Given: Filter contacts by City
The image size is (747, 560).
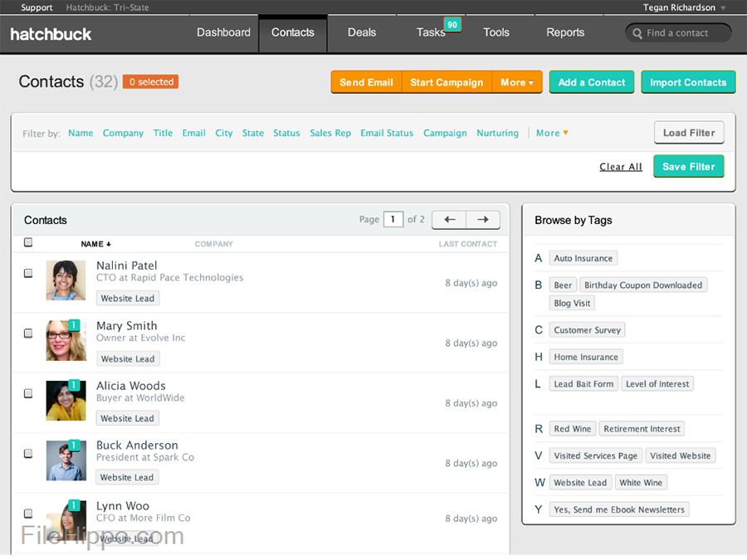Looking at the screenshot, I should pos(223,133).
